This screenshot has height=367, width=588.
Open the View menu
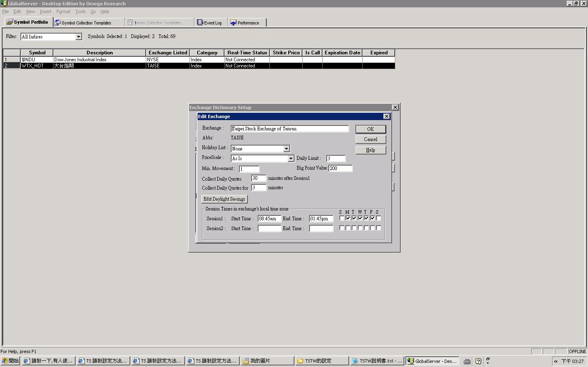pos(30,11)
